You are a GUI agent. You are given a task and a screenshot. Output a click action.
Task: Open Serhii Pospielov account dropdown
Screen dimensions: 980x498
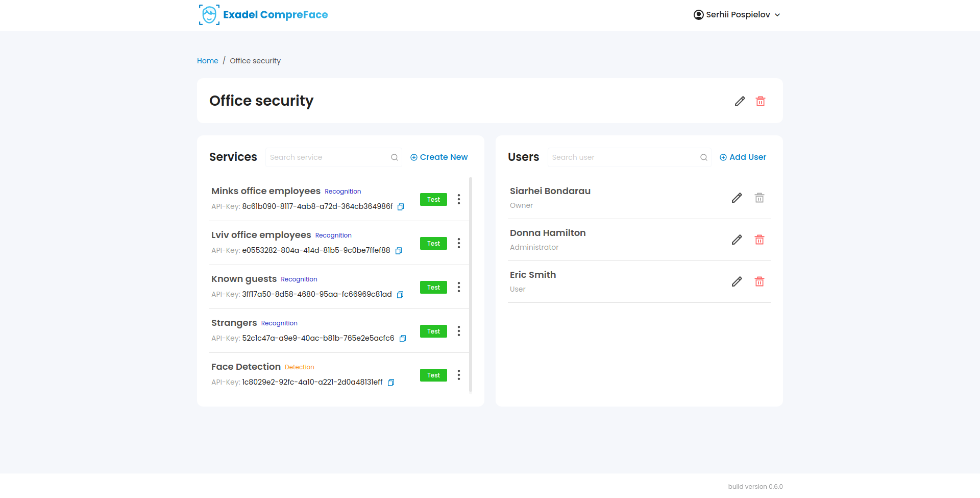click(x=737, y=15)
